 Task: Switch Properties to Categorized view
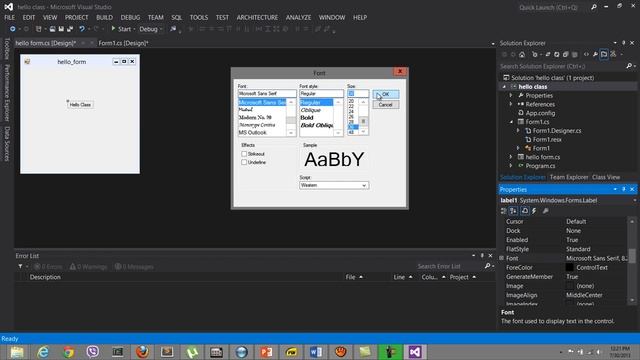tap(504, 211)
